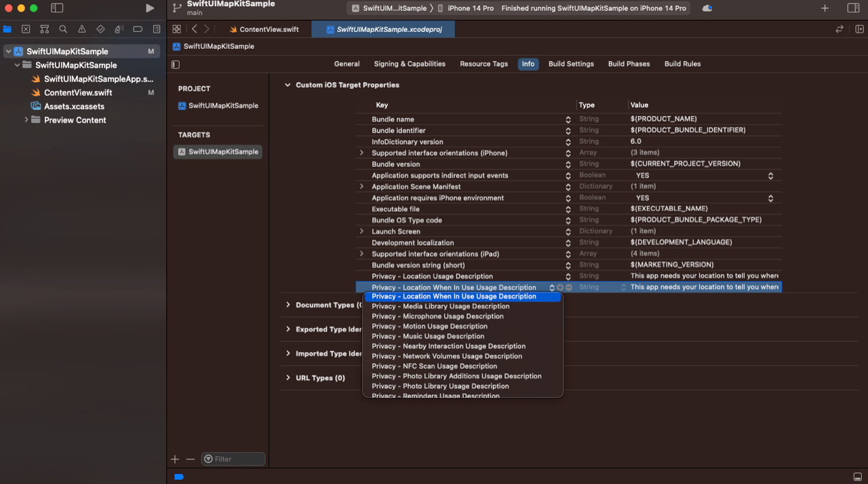The width and height of the screenshot is (868, 484).
Task: Open the Test navigator diamond icon
Action: point(100,29)
